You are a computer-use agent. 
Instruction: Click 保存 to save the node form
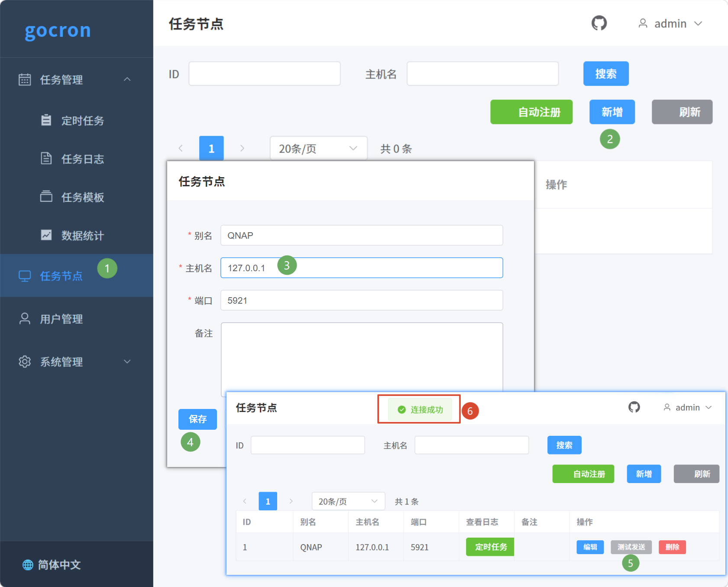pyautogui.click(x=197, y=419)
